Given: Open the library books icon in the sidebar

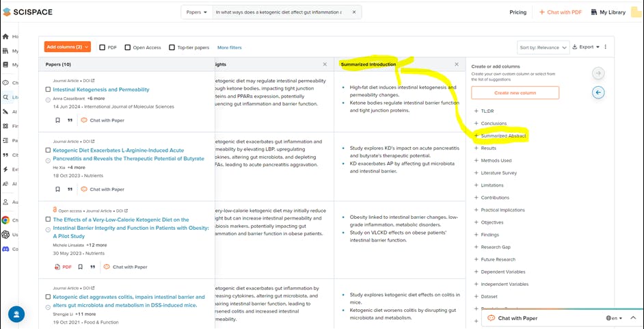Looking at the screenshot, I should click(5, 51).
